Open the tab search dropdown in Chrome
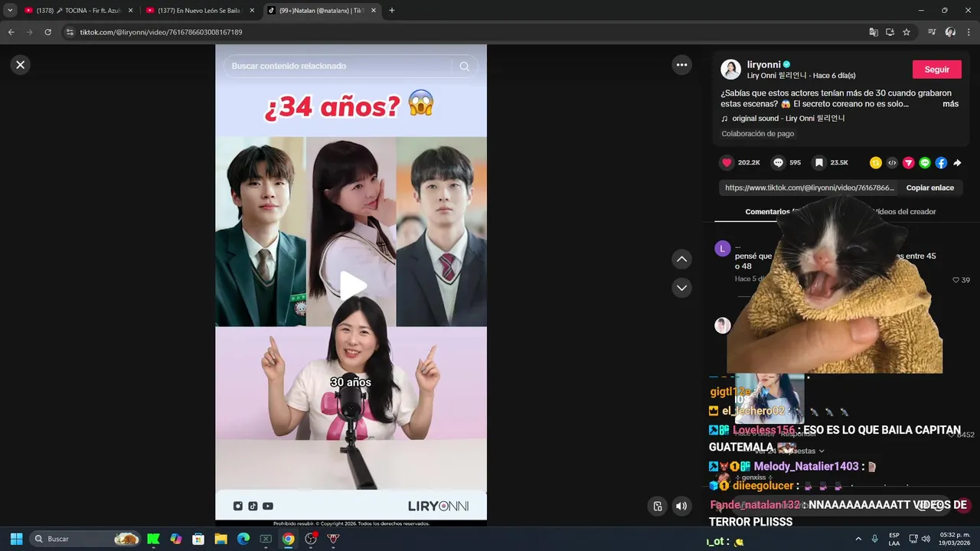This screenshot has height=551, width=980. coord(10,11)
